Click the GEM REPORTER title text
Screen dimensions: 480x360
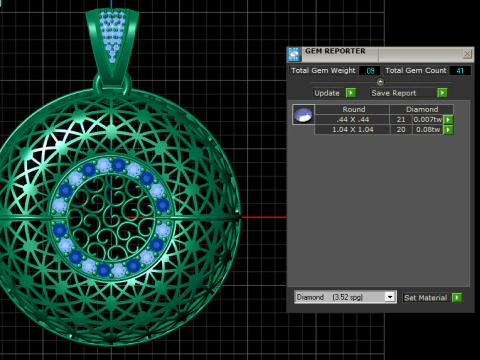click(x=335, y=51)
